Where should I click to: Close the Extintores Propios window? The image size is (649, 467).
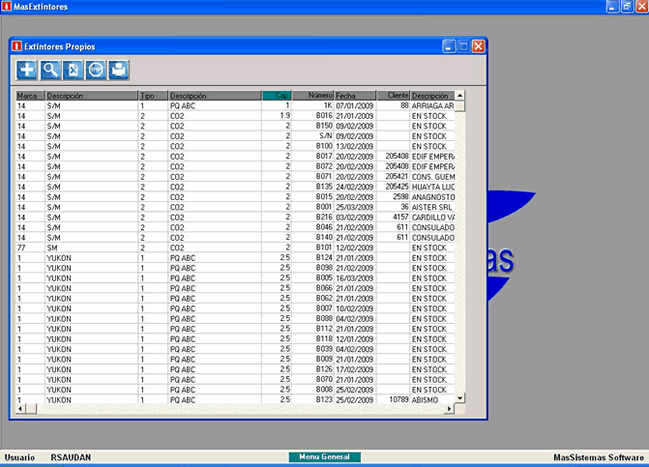[478, 46]
